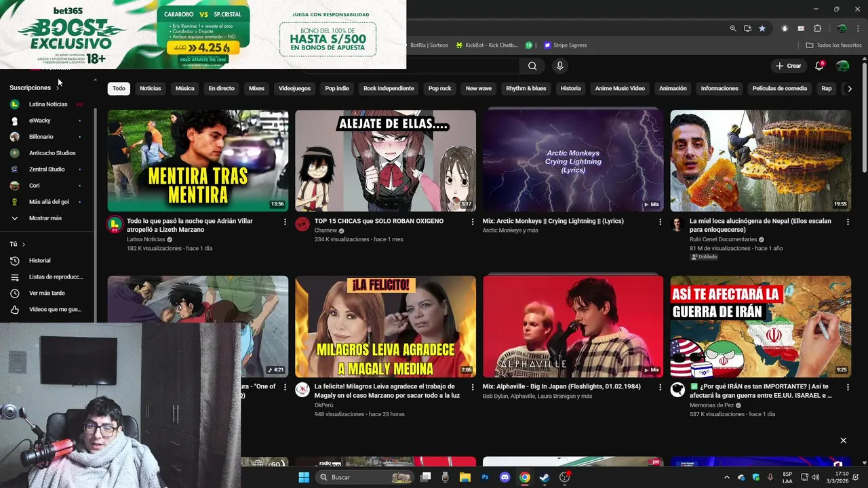868x488 pixels.
Task: Click the Windows taskbar Buscar search box
Action: coord(366,477)
